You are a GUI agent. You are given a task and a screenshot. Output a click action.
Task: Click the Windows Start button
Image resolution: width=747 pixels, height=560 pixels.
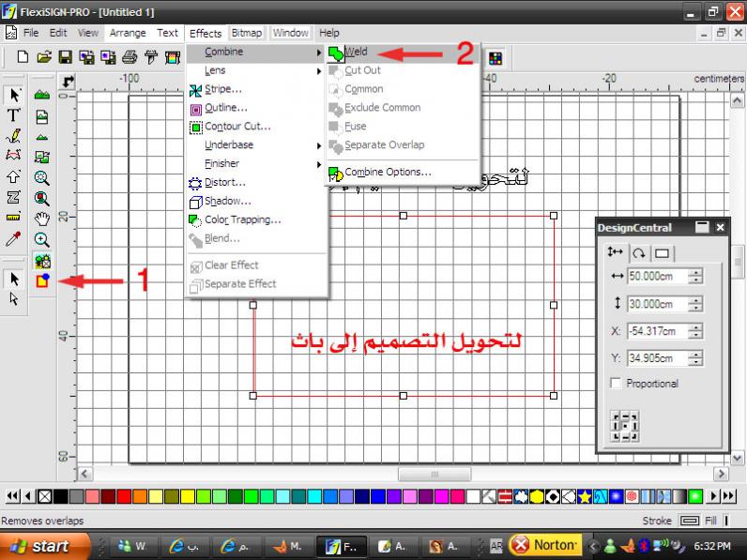[x=45, y=545]
